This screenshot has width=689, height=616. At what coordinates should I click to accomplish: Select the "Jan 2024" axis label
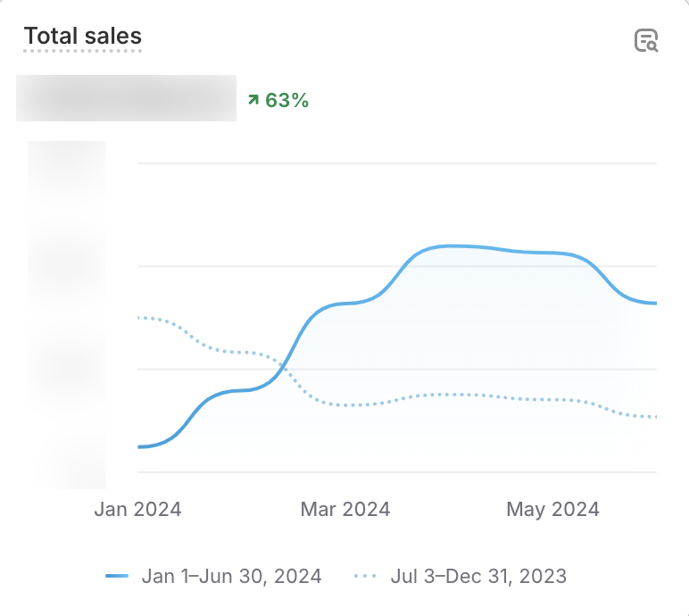pos(137,510)
